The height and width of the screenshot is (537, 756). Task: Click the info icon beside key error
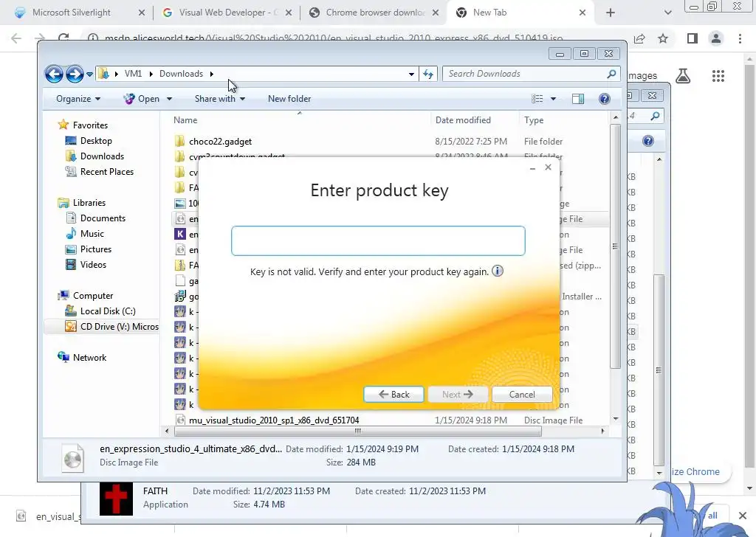[498, 271]
